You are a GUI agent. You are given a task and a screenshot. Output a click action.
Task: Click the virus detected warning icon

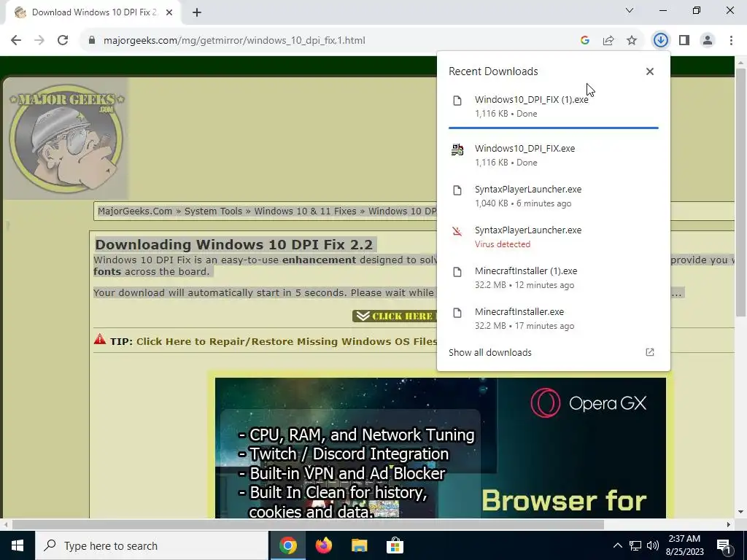457,231
